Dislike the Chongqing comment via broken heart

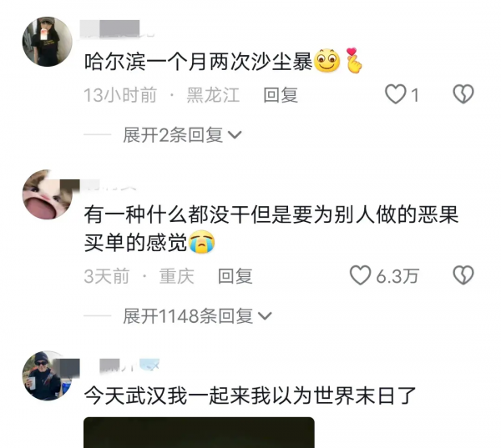point(463,275)
